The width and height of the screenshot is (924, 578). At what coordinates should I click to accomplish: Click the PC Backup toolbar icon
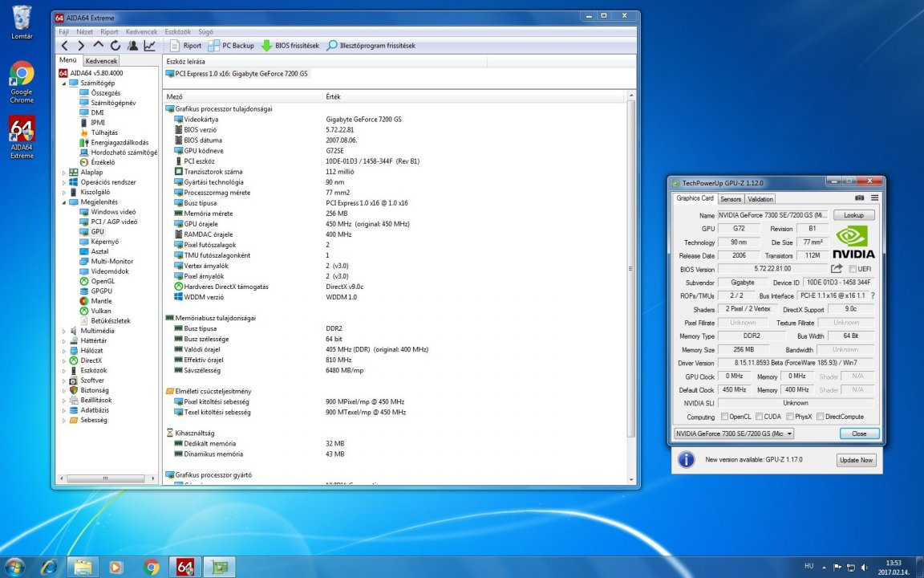[214, 46]
